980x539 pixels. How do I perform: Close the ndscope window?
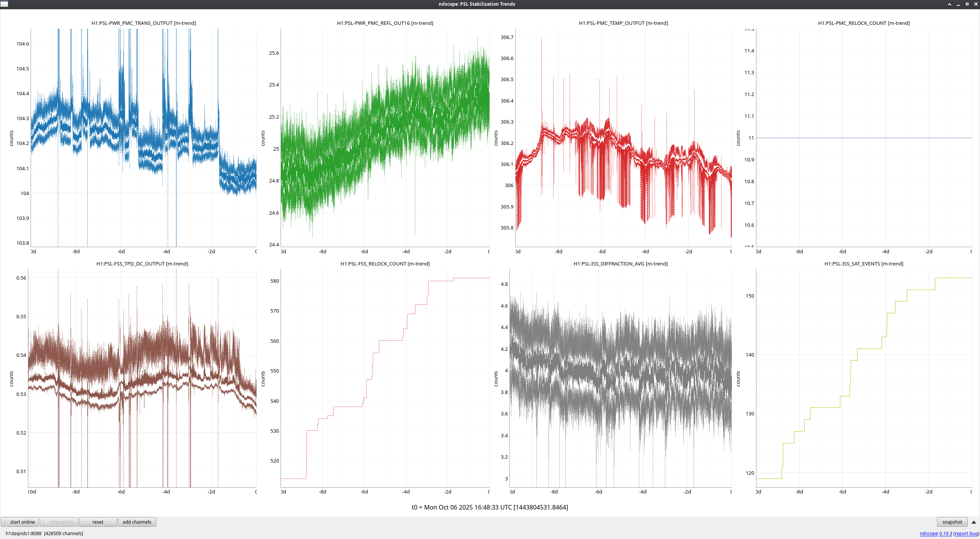click(x=975, y=4)
